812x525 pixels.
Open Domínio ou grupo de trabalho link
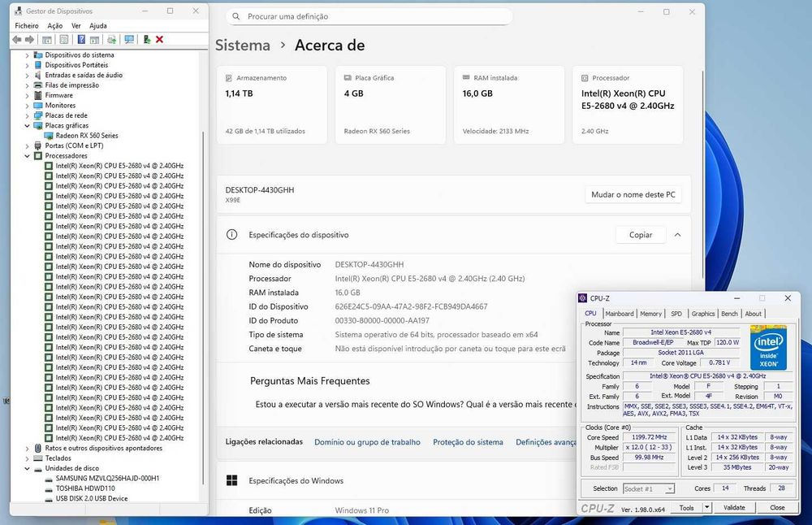click(367, 442)
